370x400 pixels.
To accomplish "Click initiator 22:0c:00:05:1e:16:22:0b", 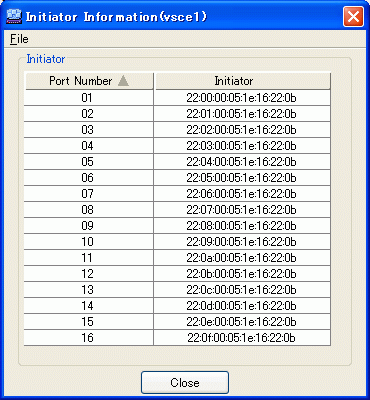I will [x=242, y=290].
